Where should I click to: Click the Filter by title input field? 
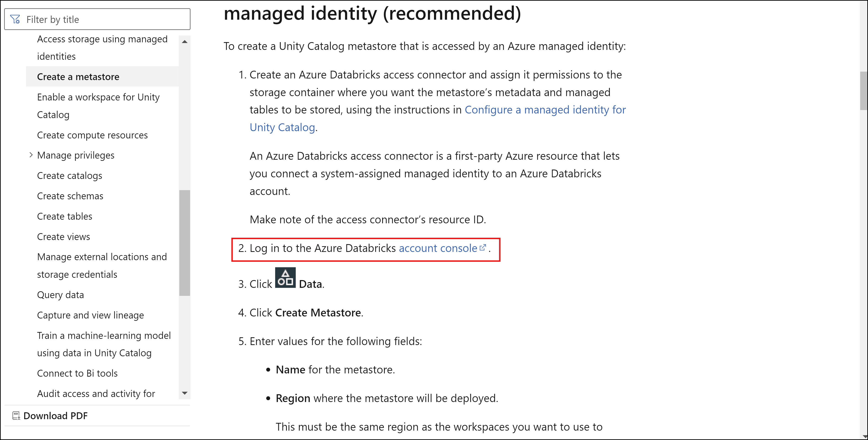click(99, 19)
